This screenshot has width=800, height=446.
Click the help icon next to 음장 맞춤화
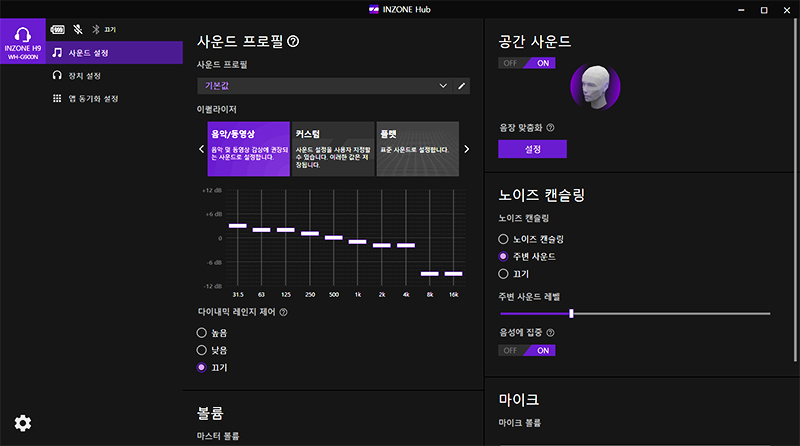click(x=551, y=128)
